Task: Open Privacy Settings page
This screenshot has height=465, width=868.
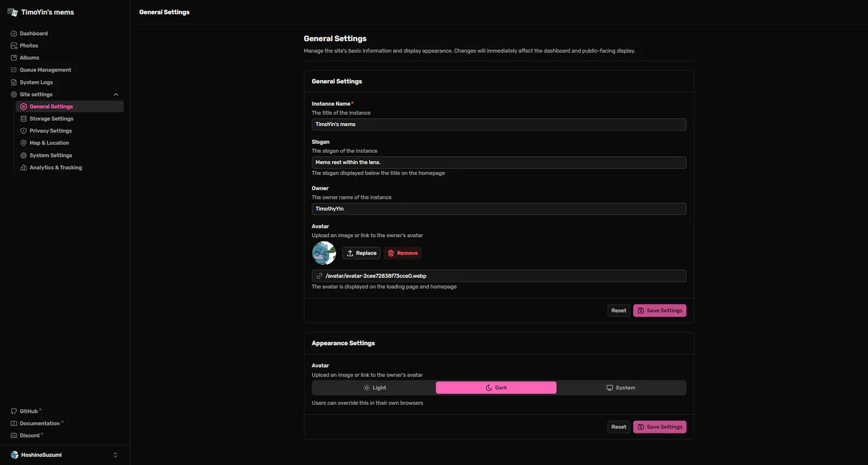Action: point(70,131)
